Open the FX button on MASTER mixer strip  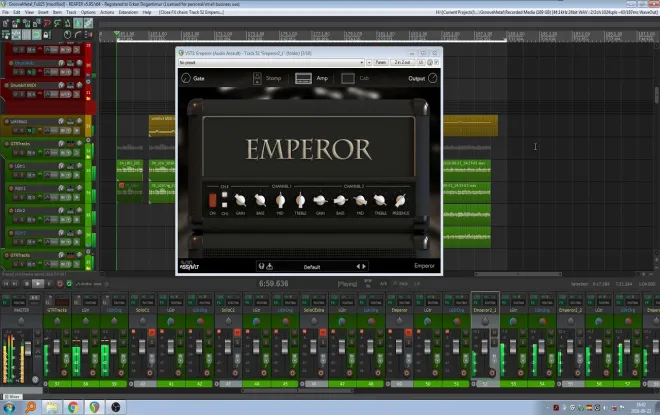coord(5,302)
